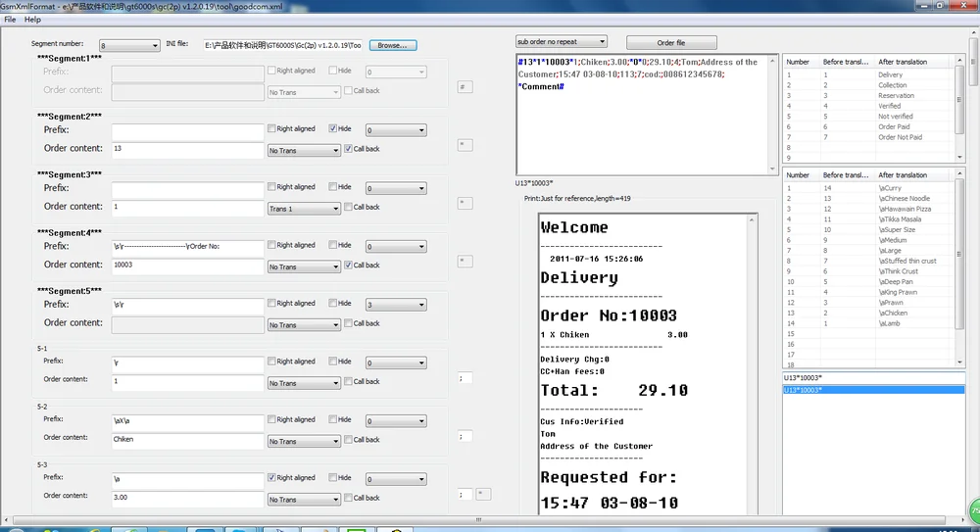Image resolution: width=980 pixels, height=532 pixels.
Task: Uncheck Right aligned for sub-segment 5-3
Action: (x=271, y=477)
